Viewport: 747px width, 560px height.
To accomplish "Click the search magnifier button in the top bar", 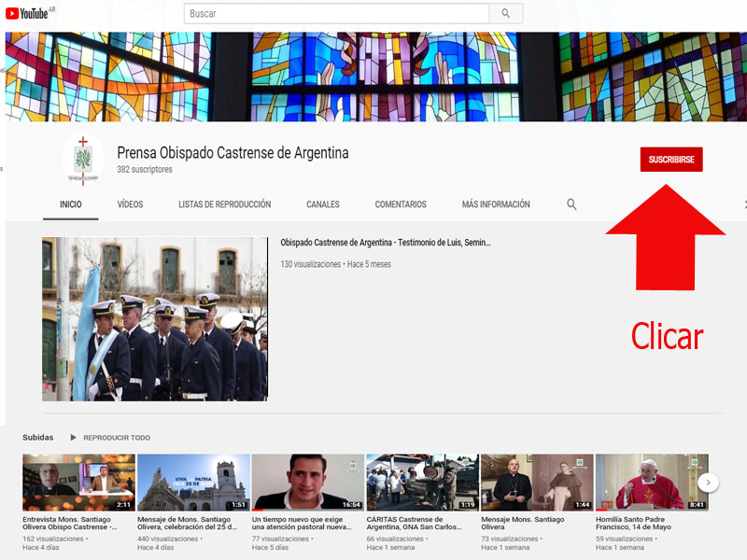I will (x=505, y=13).
